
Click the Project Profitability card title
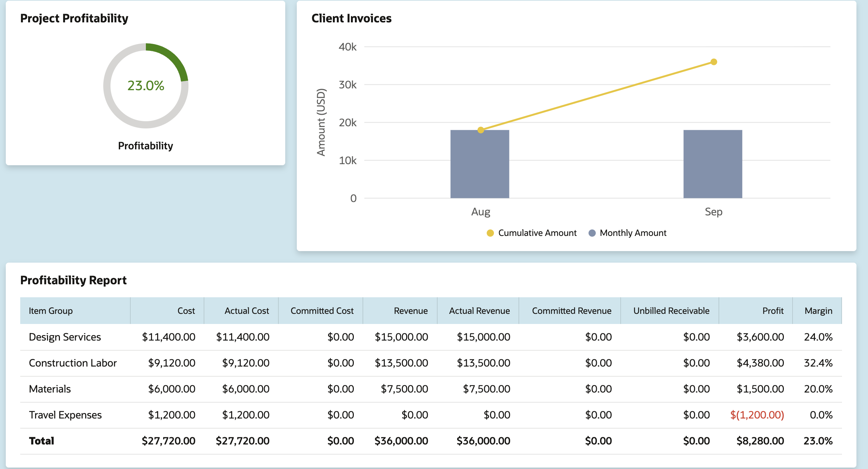(x=74, y=18)
